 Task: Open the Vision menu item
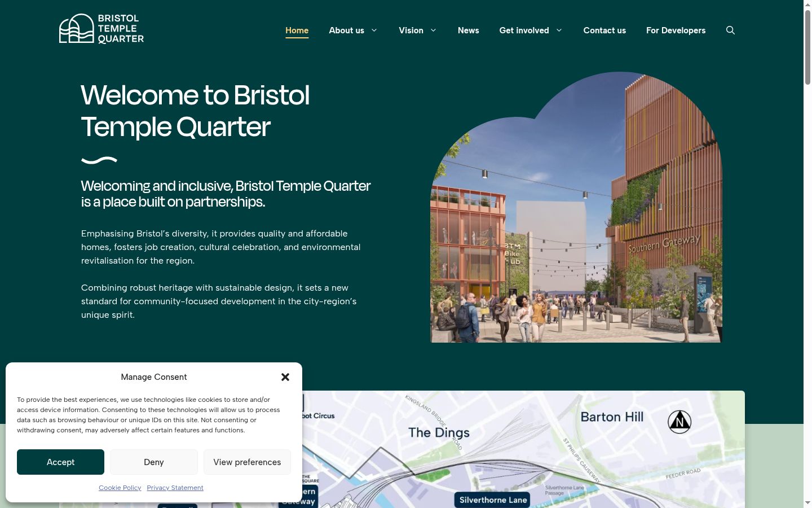click(411, 30)
